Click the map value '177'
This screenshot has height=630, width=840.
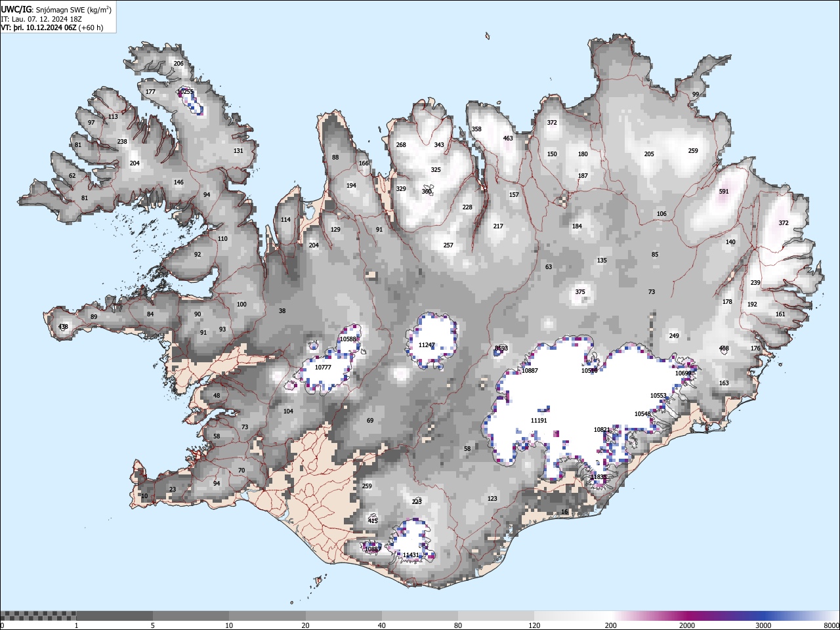point(150,92)
